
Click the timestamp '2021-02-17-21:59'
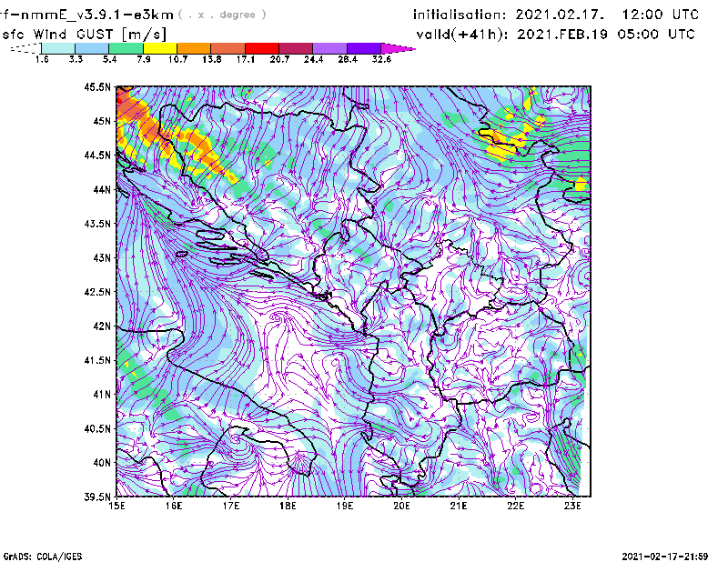665,557
